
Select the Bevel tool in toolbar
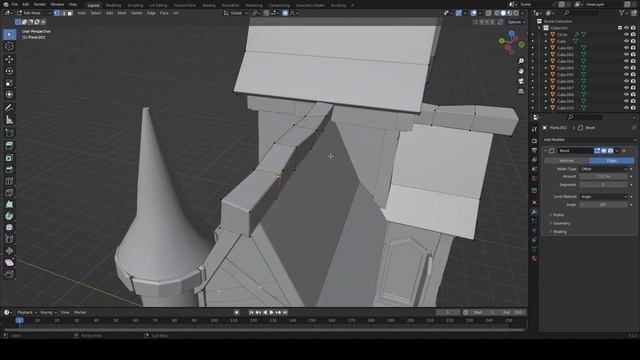click(9, 169)
